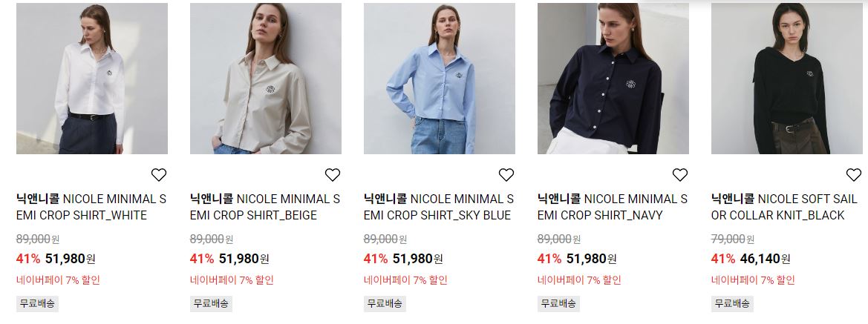
Task: View beige shirt product image
Action: [266, 79]
